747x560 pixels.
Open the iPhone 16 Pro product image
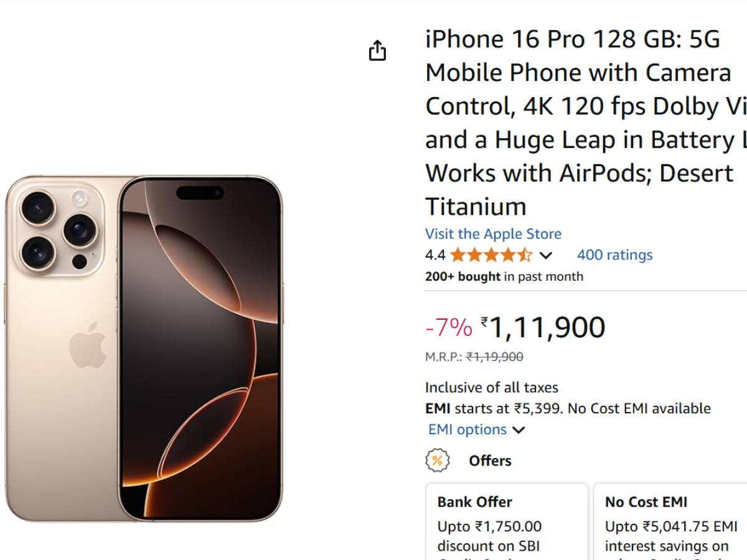click(x=144, y=348)
